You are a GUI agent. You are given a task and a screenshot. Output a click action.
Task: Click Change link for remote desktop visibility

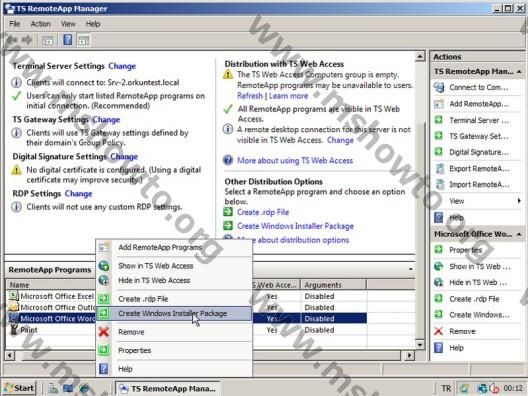point(340,140)
